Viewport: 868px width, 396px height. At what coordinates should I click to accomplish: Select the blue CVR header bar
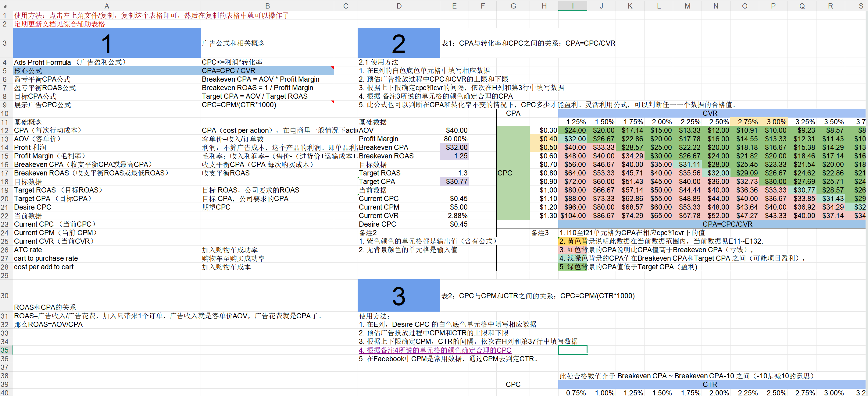tap(712, 113)
